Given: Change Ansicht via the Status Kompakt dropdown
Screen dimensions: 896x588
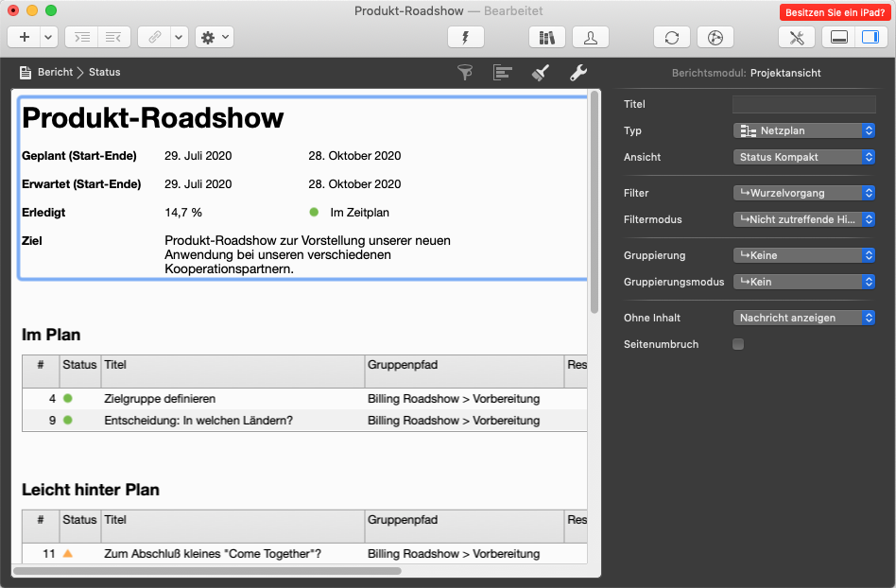Looking at the screenshot, I should point(803,157).
